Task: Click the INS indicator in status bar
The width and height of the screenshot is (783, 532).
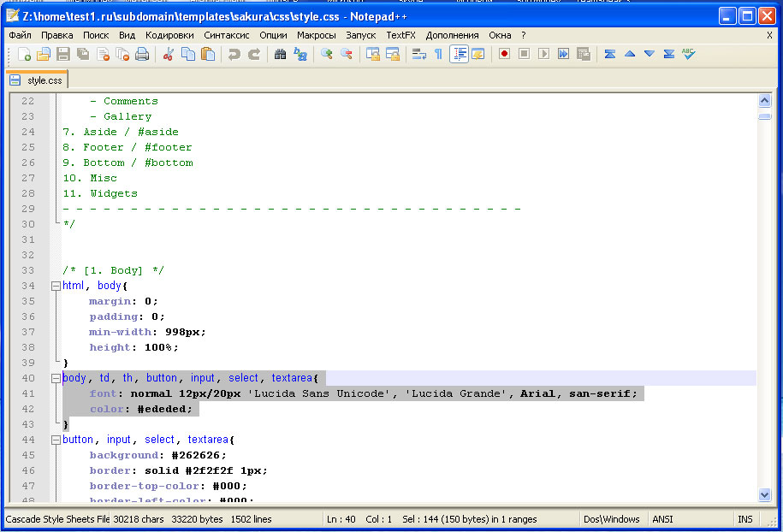Action: [x=744, y=519]
